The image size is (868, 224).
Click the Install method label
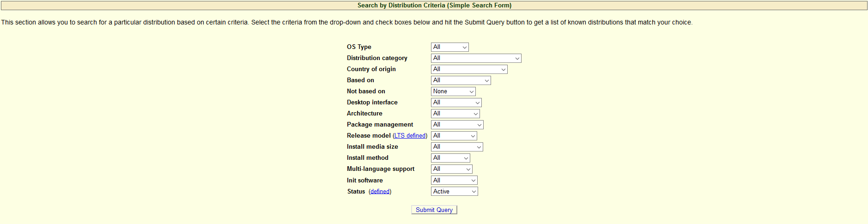tap(368, 158)
